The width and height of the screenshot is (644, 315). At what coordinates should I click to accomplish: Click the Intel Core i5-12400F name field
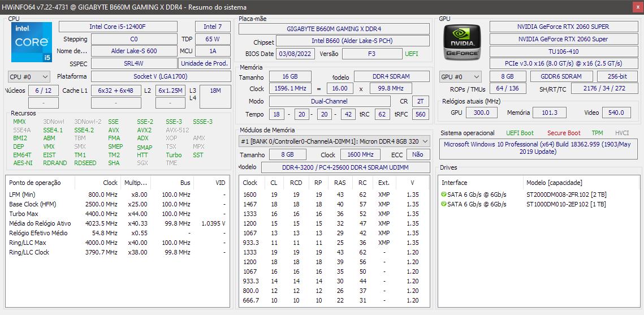tap(118, 27)
